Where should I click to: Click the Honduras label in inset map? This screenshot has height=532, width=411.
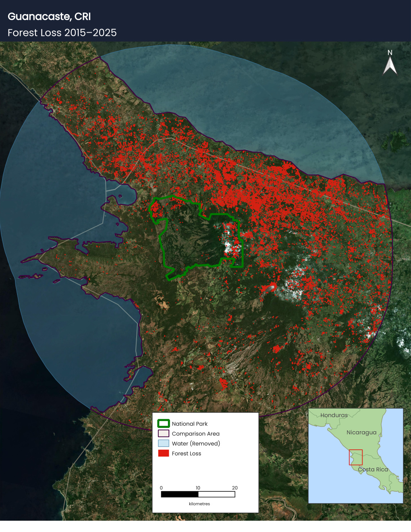click(x=334, y=415)
